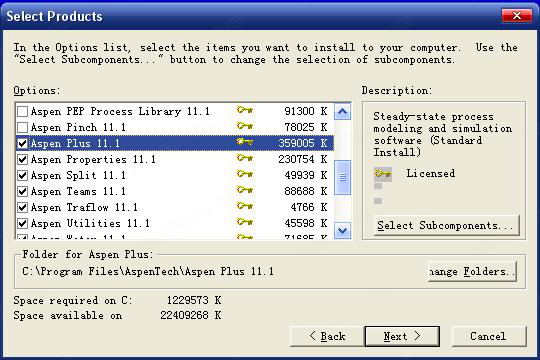Click the key icon beside Aspen Pinch 11.1
This screenshot has height=360, width=540.
245,126
